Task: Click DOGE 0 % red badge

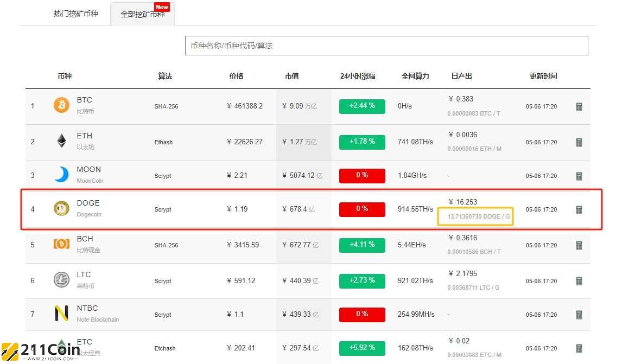Action: click(362, 209)
